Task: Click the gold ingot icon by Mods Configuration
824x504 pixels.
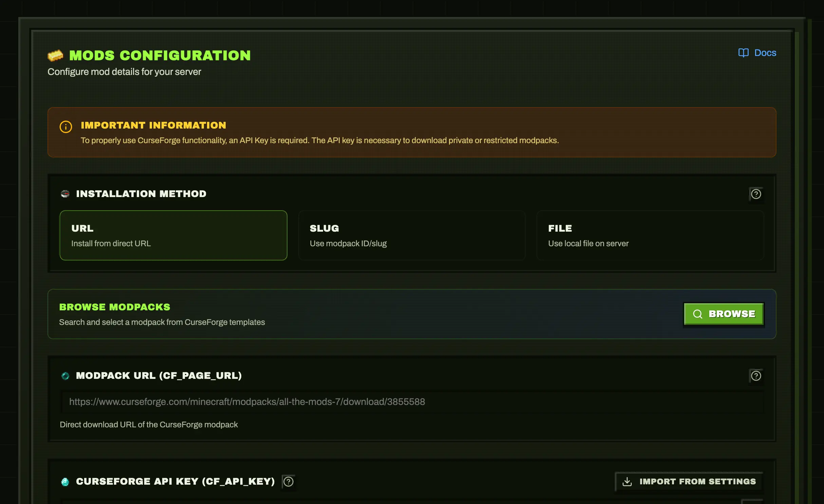Action: click(55, 55)
